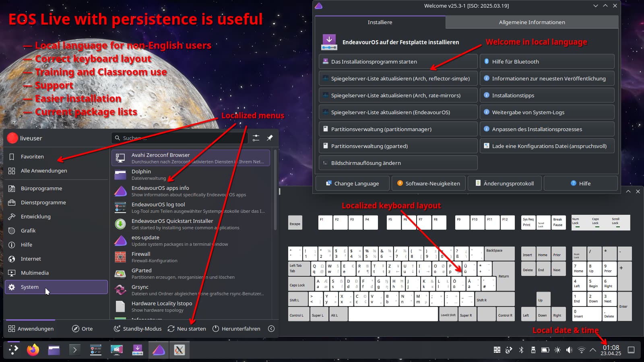Open the EndeavourOS Welcome taskbar icon
This screenshot has height=362, width=644.
tap(159, 350)
